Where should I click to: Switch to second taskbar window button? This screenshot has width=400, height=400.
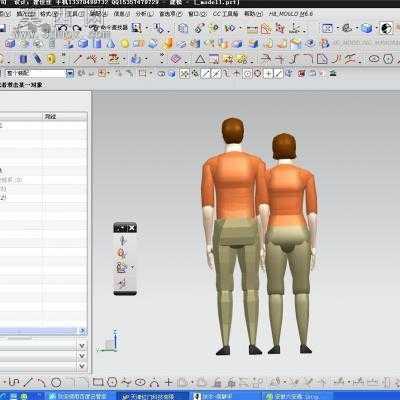click(153, 396)
